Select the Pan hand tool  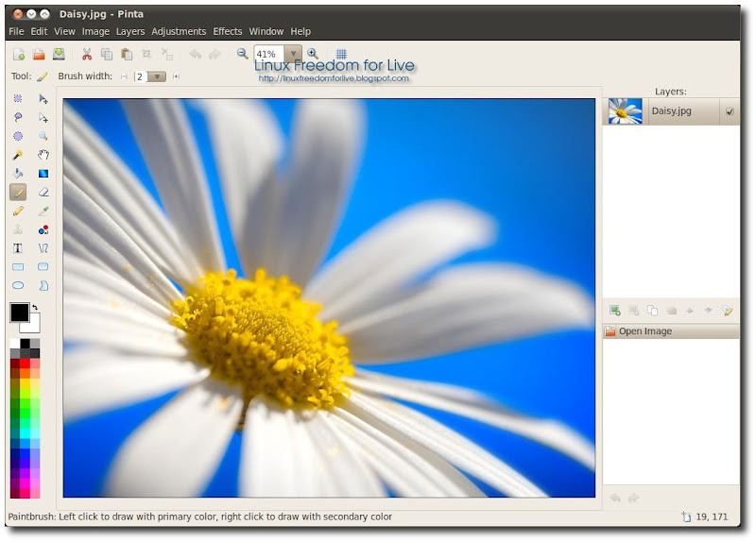point(43,155)
